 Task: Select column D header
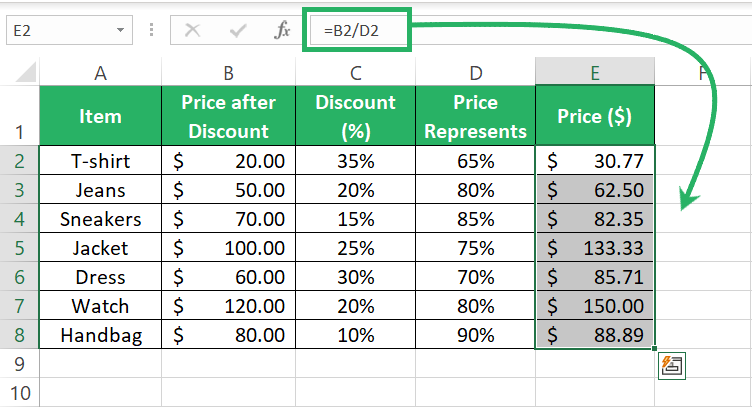point(475,72)
